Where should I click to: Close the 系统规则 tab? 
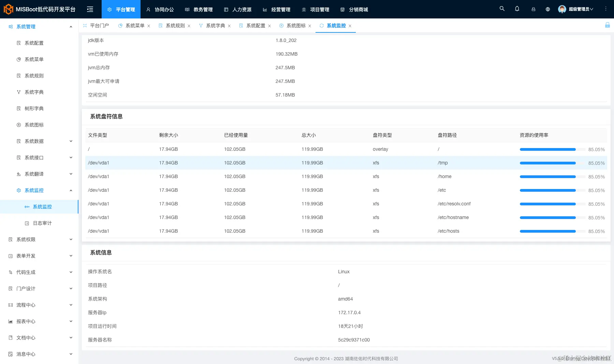click(x=189, y=26)
